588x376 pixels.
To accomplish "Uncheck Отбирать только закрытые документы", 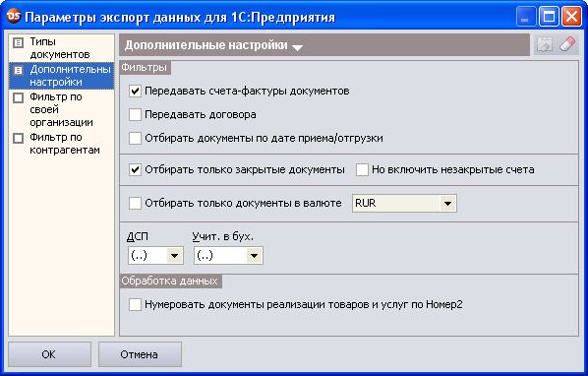I will [135, 169].
